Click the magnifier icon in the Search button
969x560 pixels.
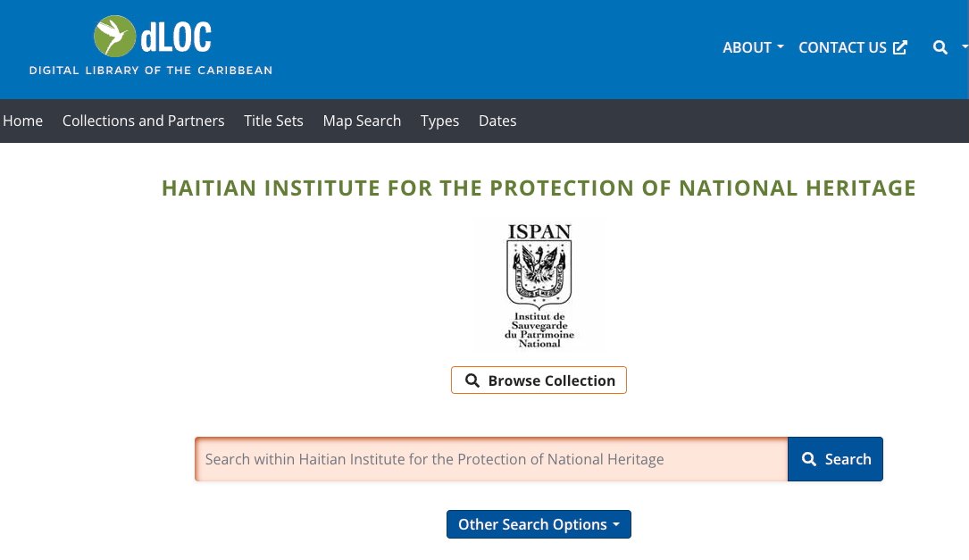[809, 459]
